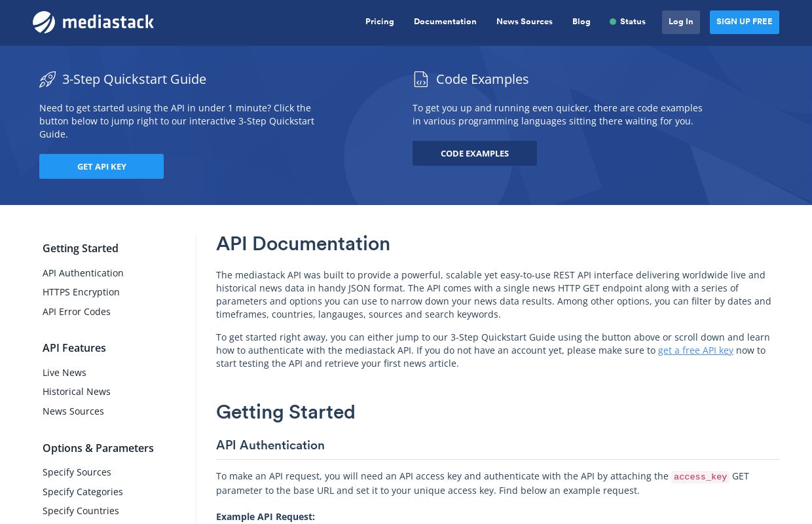Click the 'Code Examples' heading
812x524 pixels.
coord(483,79)
